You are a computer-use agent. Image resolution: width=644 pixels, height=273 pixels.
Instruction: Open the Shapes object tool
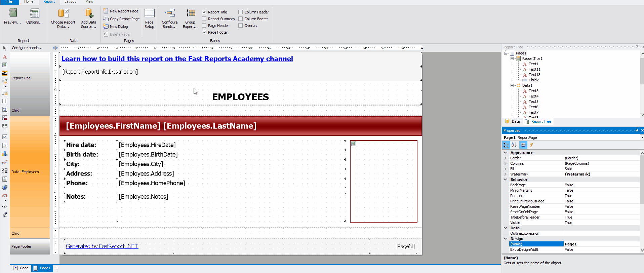pos(5,81)
